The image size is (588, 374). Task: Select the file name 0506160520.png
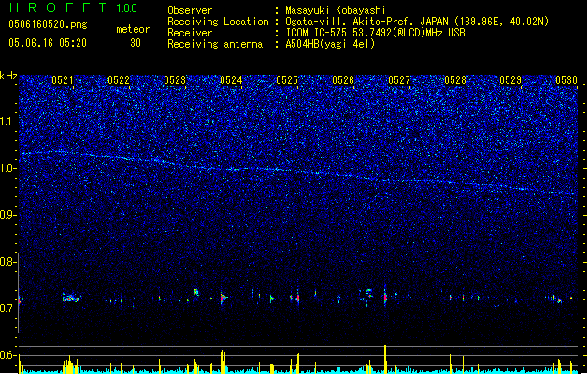48,24
